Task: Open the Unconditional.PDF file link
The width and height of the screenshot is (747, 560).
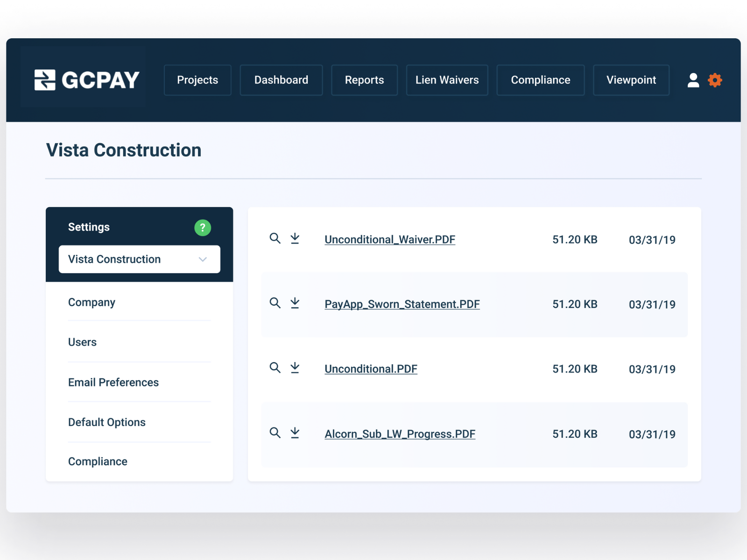Action: click(x=371, y=369)
